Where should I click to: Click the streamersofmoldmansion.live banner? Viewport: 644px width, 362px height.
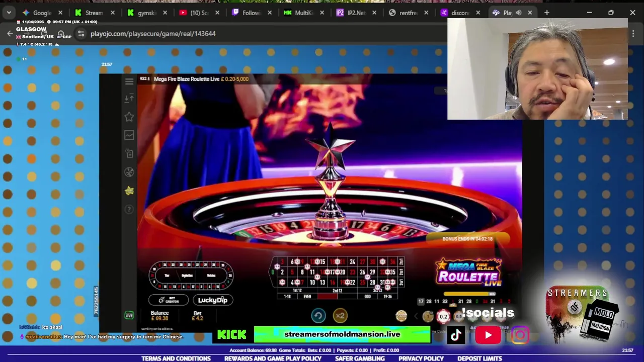click(342, 334)
